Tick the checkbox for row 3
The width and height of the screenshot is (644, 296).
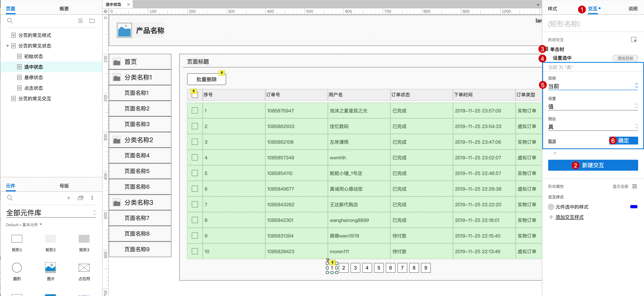tap(195, 142)
